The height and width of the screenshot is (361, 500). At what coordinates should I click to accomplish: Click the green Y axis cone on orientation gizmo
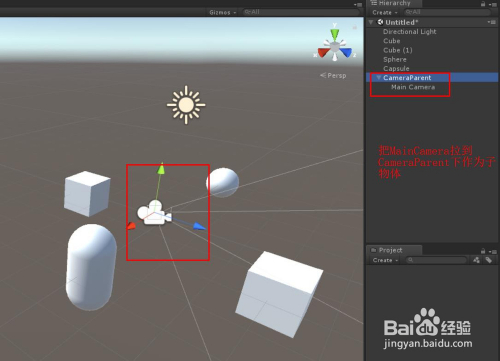[335, 34]
